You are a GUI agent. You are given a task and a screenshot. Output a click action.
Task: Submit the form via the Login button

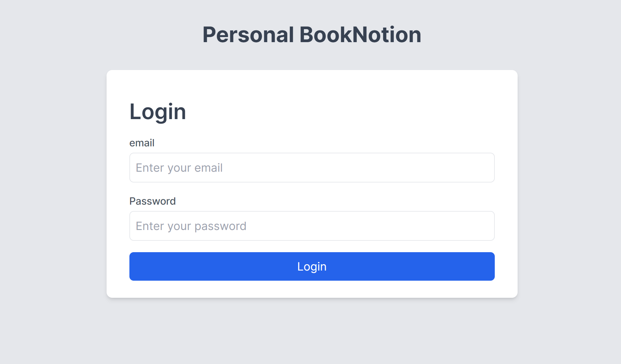(312, 266)
